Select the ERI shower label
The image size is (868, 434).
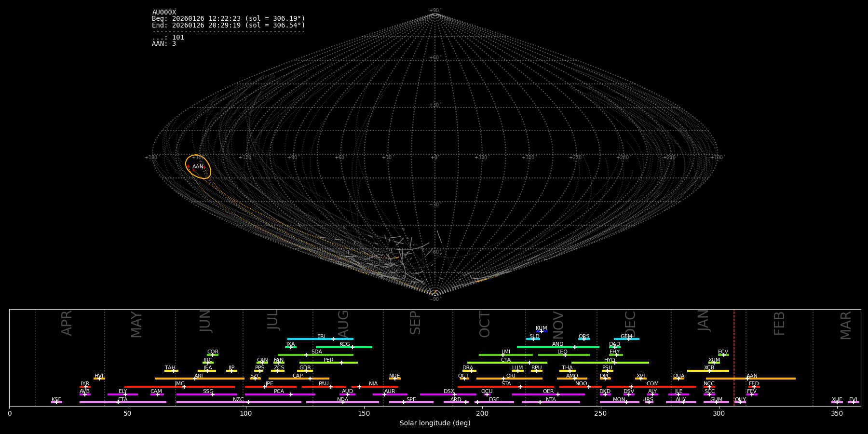tap(321, 337)
